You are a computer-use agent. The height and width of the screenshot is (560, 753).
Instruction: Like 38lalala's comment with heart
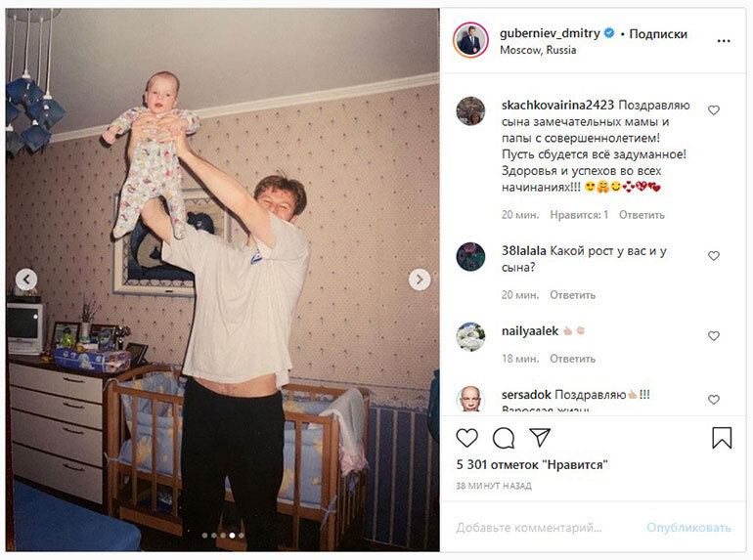pyautogui.click(x=714, y=256)
